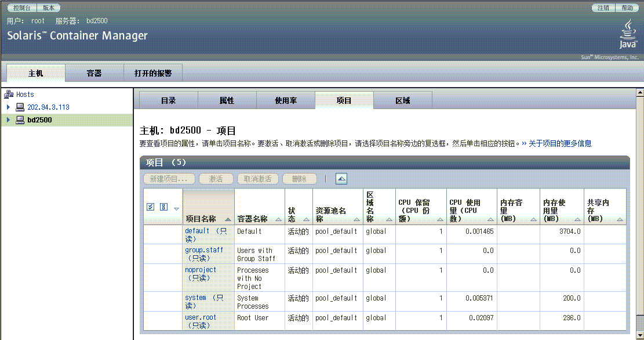Open the noproject project link
The width and height of the screenshot is (644, 340).
[201, 274]
